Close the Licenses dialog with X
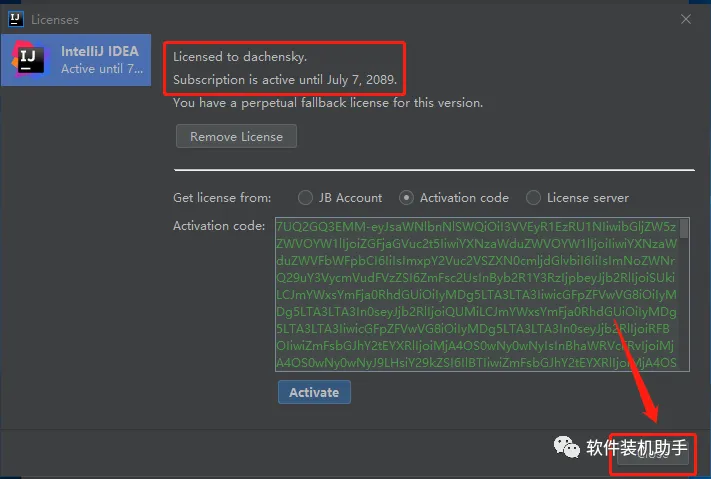This screenshot has height=479, width=711. pyautogui.click(x=686, y=19)
